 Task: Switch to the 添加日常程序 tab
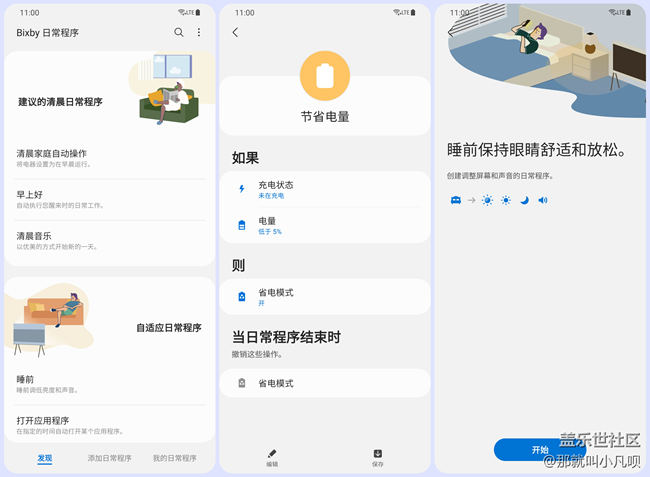[110, 458]
